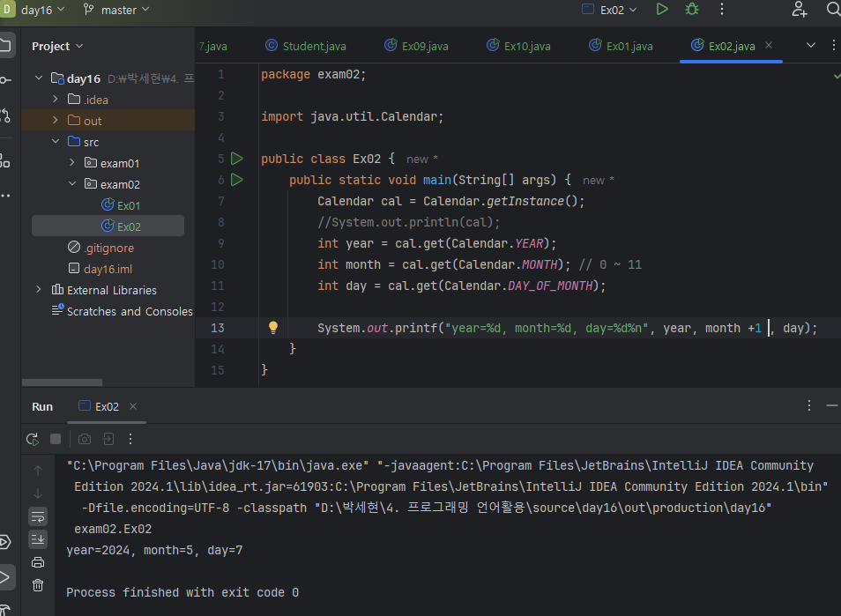Image resolution: width=841 pixels, height=616 pixels.
Task: Open the master branch dropdown
Action: (x=116, y=10)
